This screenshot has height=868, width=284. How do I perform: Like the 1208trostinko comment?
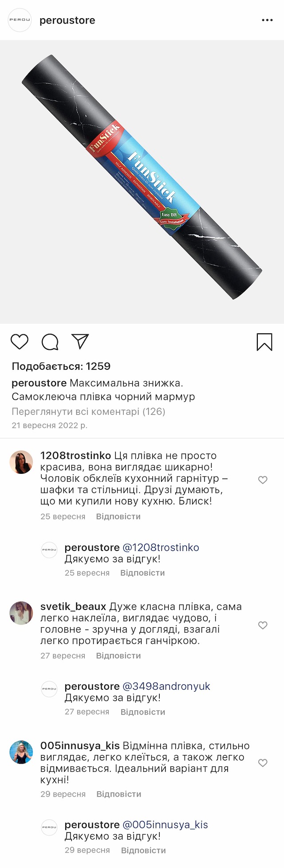point(263,480)
